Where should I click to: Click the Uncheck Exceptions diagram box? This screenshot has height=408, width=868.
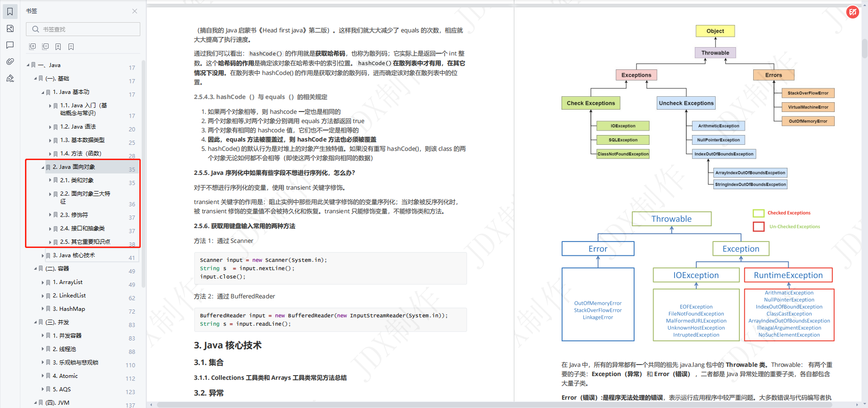686,103
